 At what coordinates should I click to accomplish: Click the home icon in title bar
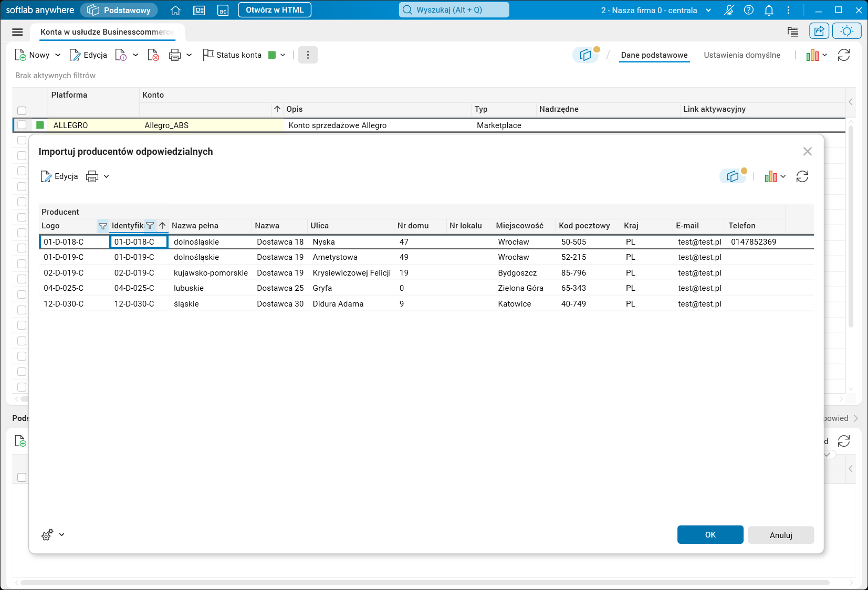[x=175, y=10]
